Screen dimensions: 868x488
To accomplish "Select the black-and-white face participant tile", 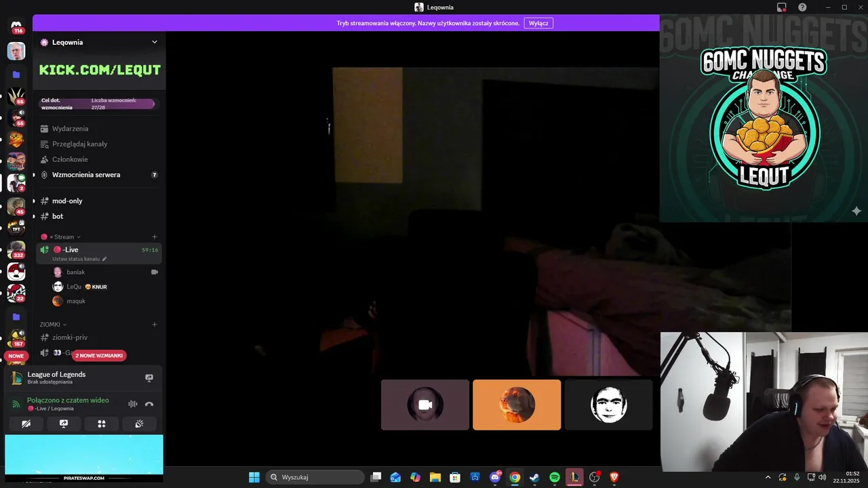I will pyautogui.click(x=608, y=405).
